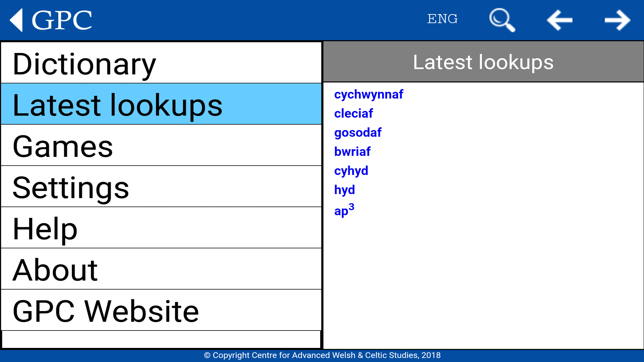Viewport: 644px width, 362px height.
Task: Go back using the left arrow icon
Action: pyautogui.click(x=559, y=20)
